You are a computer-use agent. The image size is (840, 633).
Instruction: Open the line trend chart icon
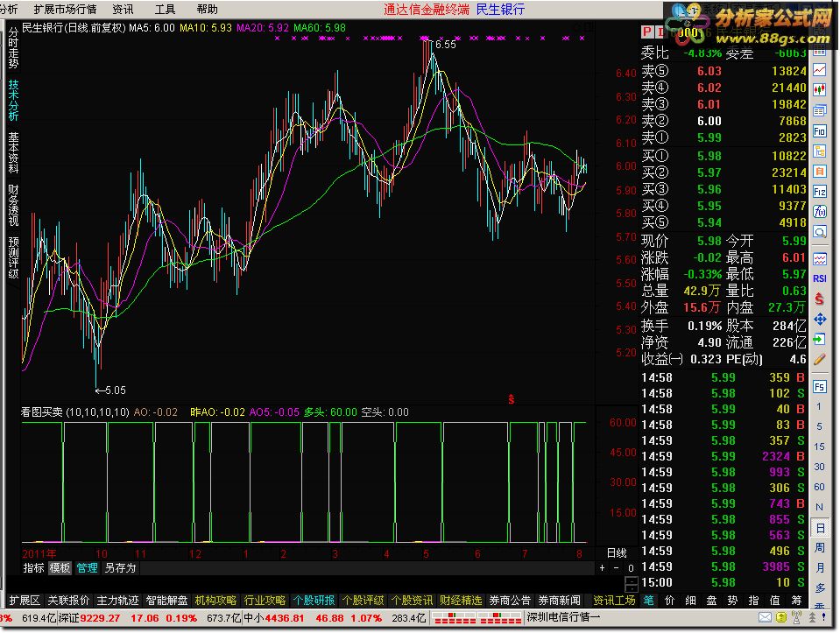[819, 70]
